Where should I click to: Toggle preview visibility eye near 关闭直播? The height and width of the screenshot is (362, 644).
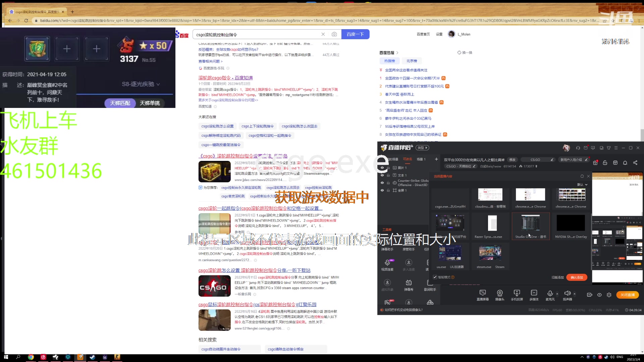point(599,295)
